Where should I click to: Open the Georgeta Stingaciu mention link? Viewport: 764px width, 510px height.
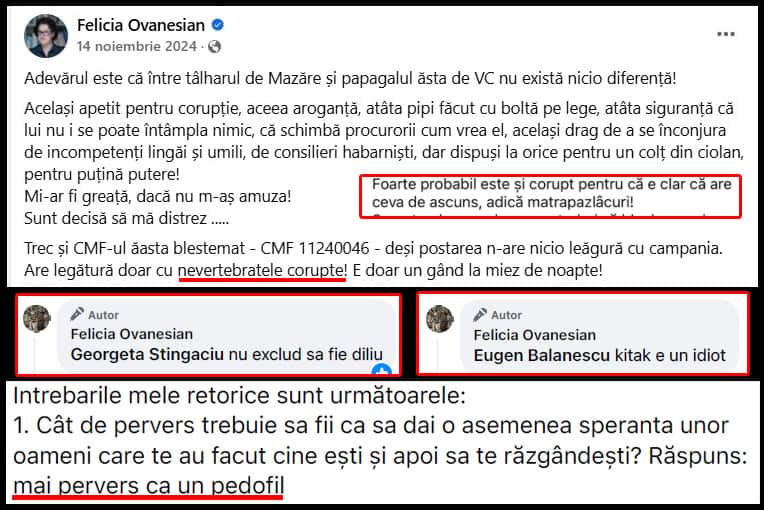147,354
